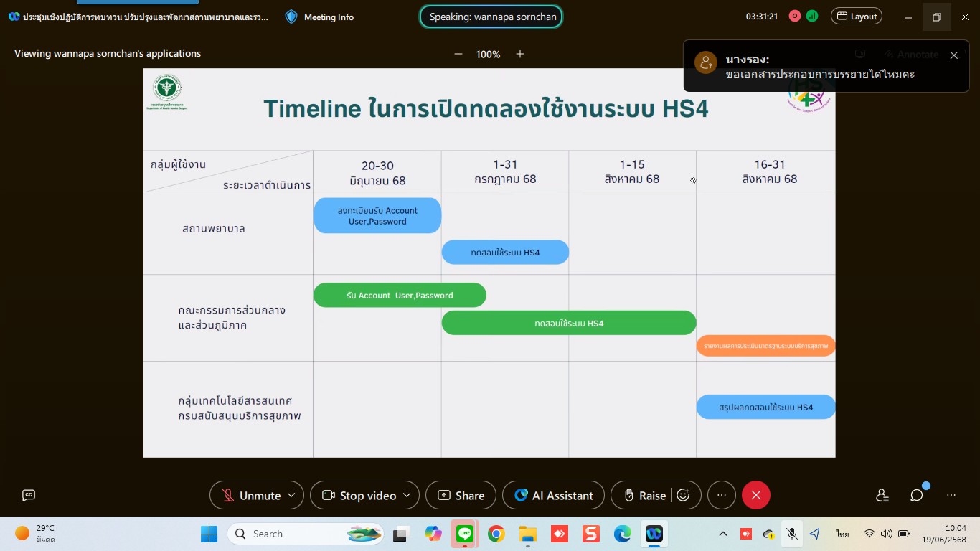Open the Wi-Fi network tray icon
This screenshot has height=551, width=980.
pos(870,534)
